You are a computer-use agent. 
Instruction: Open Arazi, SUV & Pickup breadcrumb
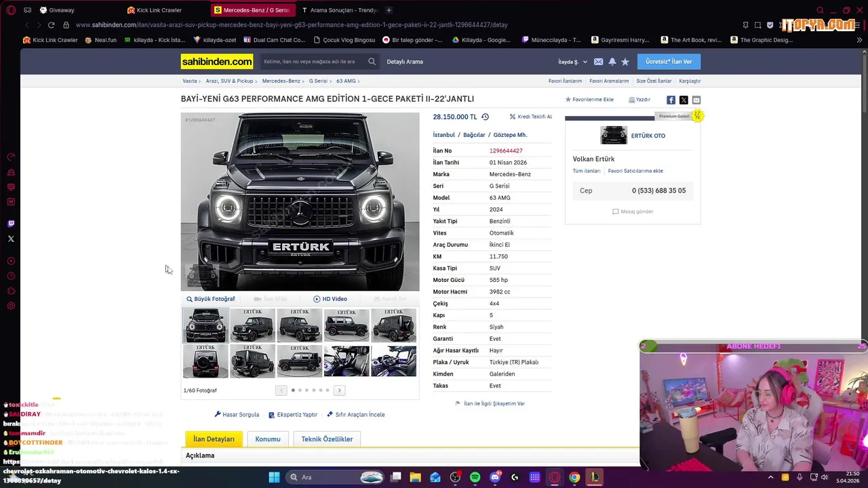pyautogui.click(x=229, y=81)
